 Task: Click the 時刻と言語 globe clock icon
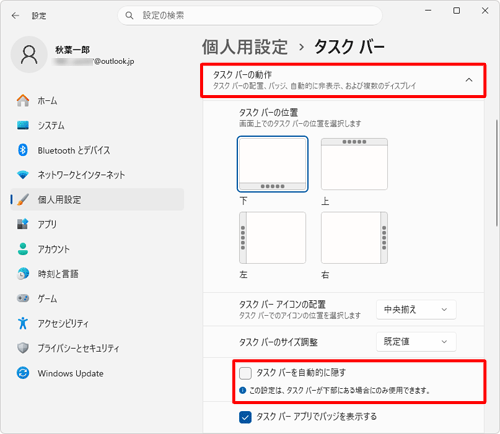23,274
